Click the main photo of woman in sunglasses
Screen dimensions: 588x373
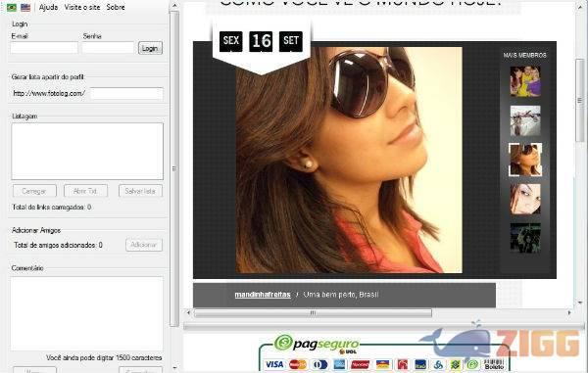pyautogui.click(x=349, y=160)
